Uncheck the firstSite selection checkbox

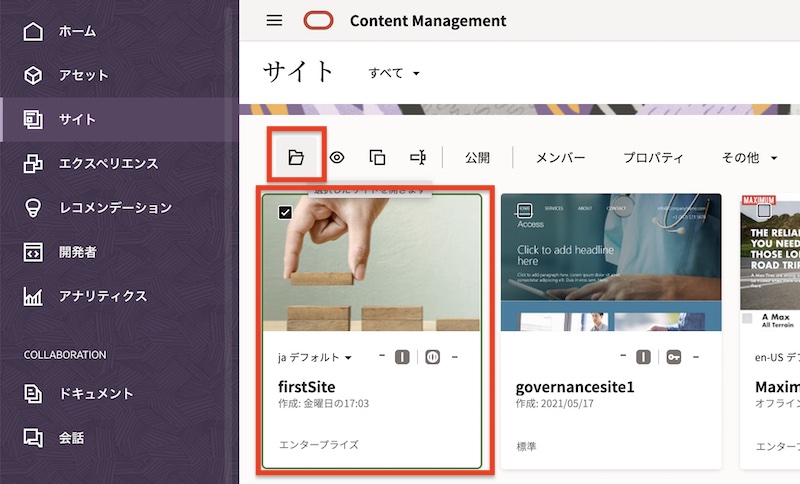285,212
